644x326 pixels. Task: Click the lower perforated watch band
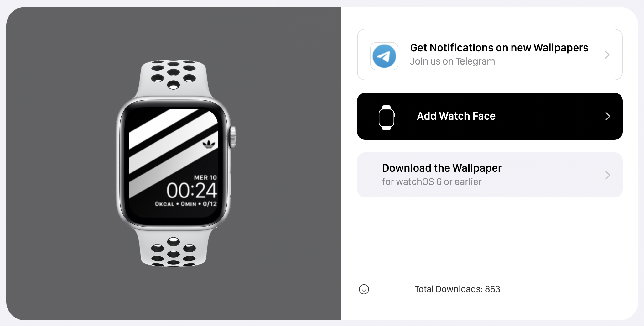click(173, 249)
